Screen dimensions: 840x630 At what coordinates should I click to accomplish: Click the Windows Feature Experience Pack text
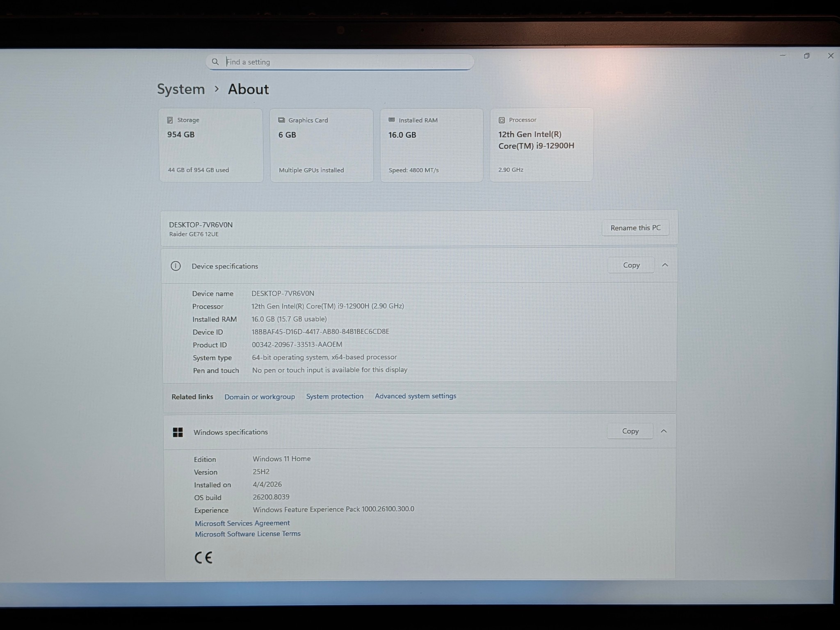click(x=333, y=509)
